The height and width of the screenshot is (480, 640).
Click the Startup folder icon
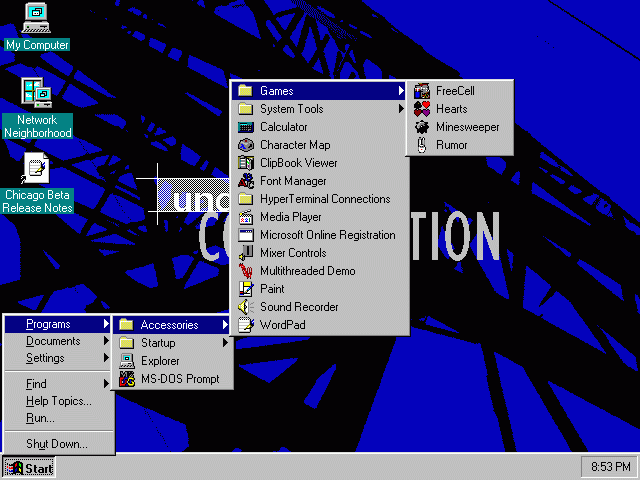[127, 342]
